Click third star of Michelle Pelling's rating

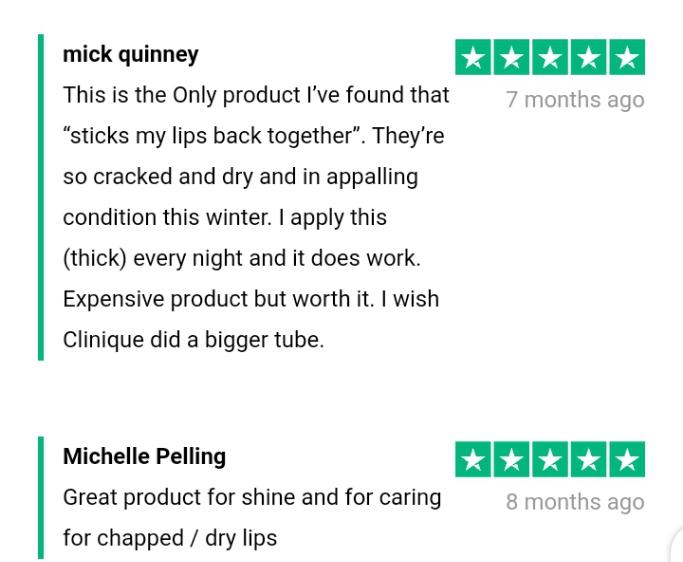[550, 459]
